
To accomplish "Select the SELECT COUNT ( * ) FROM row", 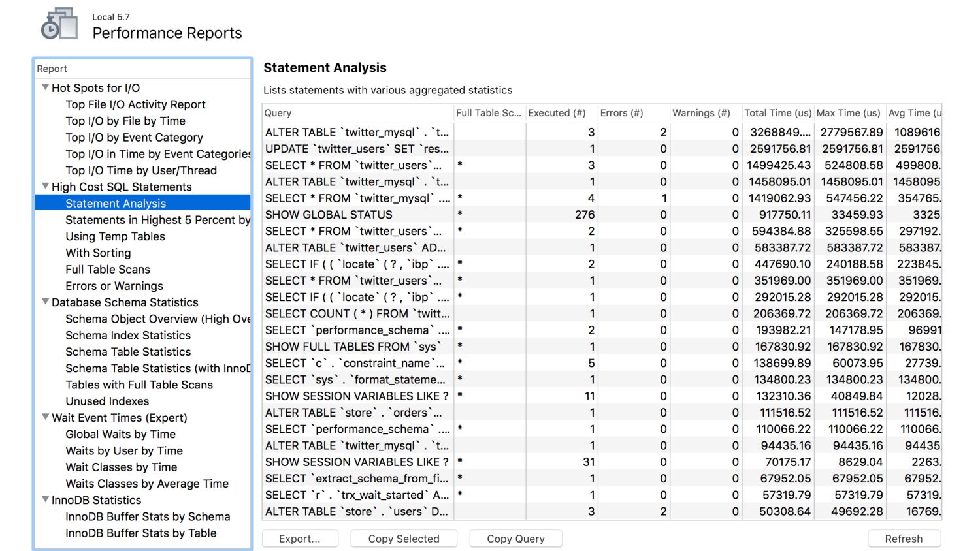I will click(602, 313).
